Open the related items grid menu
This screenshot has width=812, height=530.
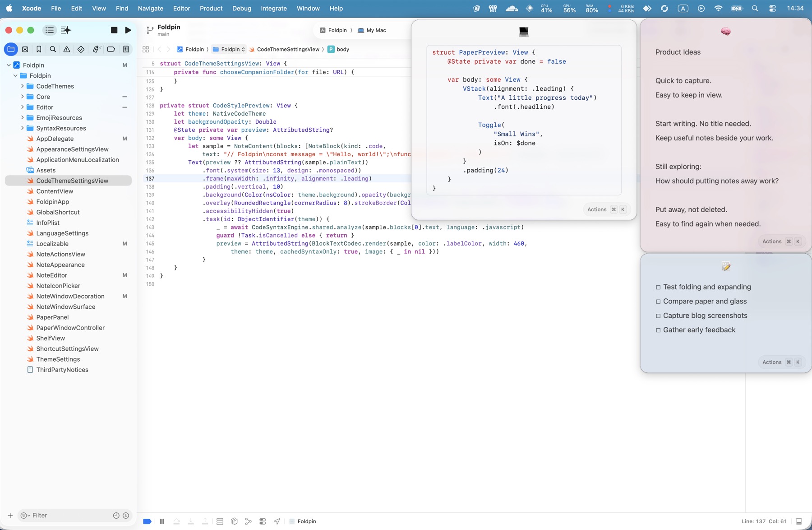point(146,49)
